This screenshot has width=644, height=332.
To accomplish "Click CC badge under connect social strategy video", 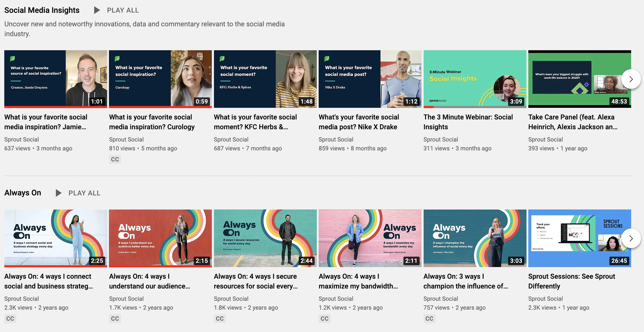I will click(x=10, y=319).
